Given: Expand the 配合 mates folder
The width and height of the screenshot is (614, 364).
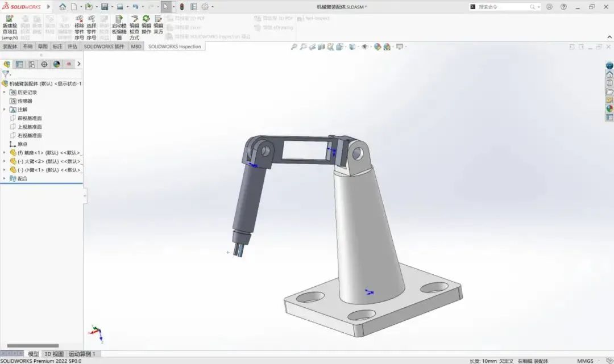Looking at the screenshot, I should tap(5, 178).
